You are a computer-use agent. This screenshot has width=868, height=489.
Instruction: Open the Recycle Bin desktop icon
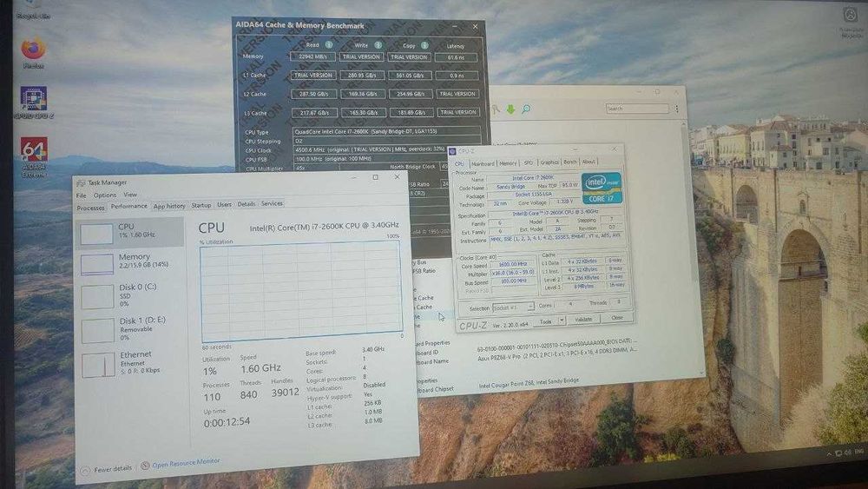[x=32, y=10]
